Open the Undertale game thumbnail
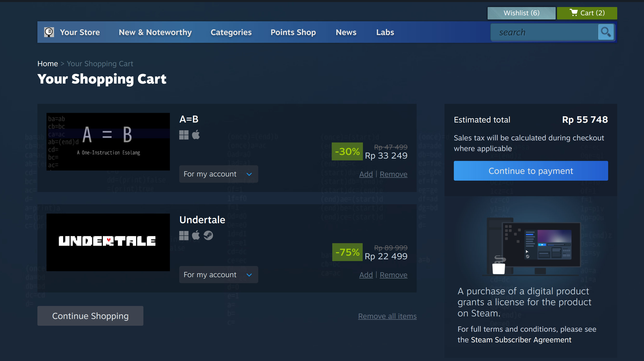 108,242
